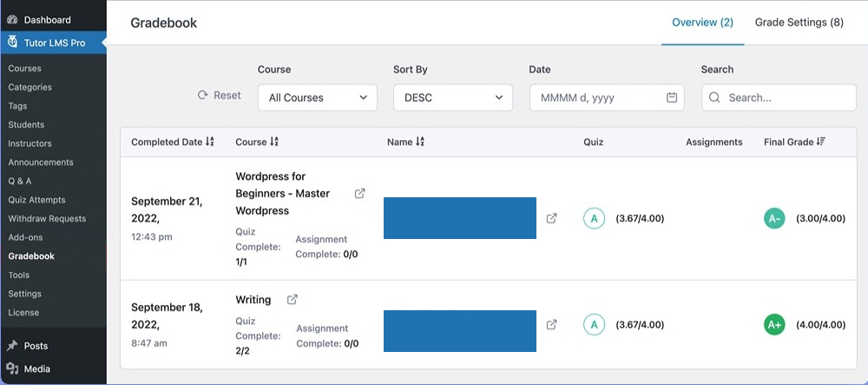Image resolution: width=868 pixels, height=385 pixels.
Task: Open the All Courses dropdown
Action: coord(318,97)
